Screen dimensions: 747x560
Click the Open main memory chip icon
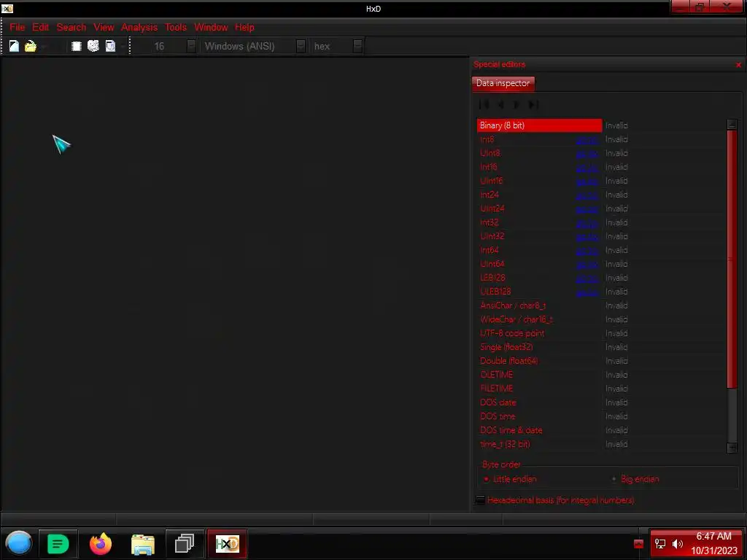click(76, 46)
